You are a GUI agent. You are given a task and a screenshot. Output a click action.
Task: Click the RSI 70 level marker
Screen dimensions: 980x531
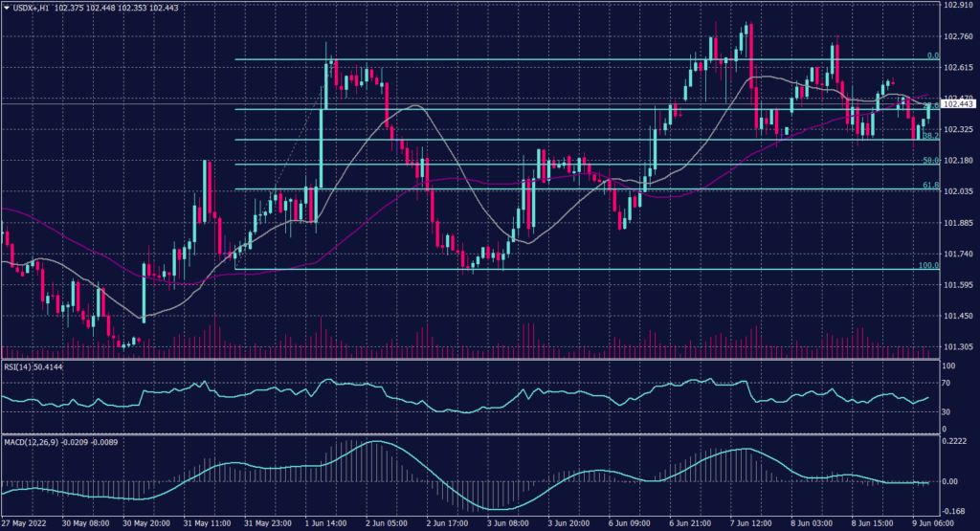[947, 383]
